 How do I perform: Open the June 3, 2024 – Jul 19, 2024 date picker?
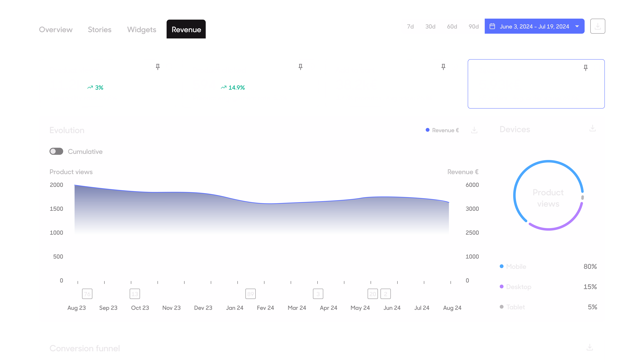535,26
